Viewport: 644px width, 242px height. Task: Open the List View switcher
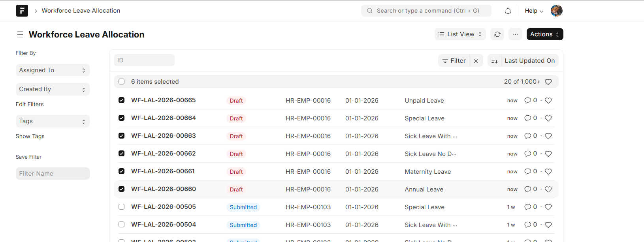pos(460,34)
